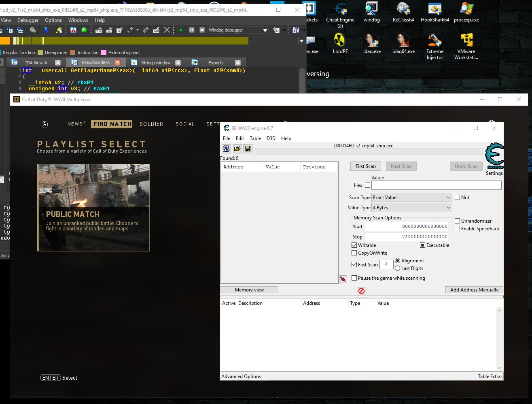Click the open file folder icon in Cheat Engine
The image size is (532, 404).
[x=237, y=149]
